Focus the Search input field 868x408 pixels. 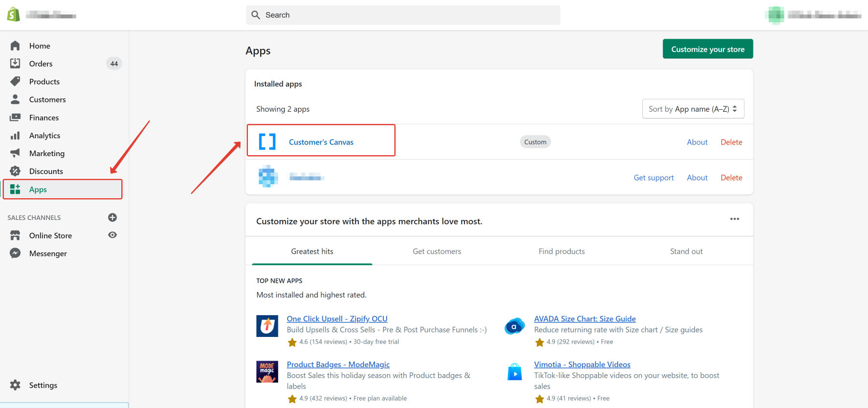point(403,15)
